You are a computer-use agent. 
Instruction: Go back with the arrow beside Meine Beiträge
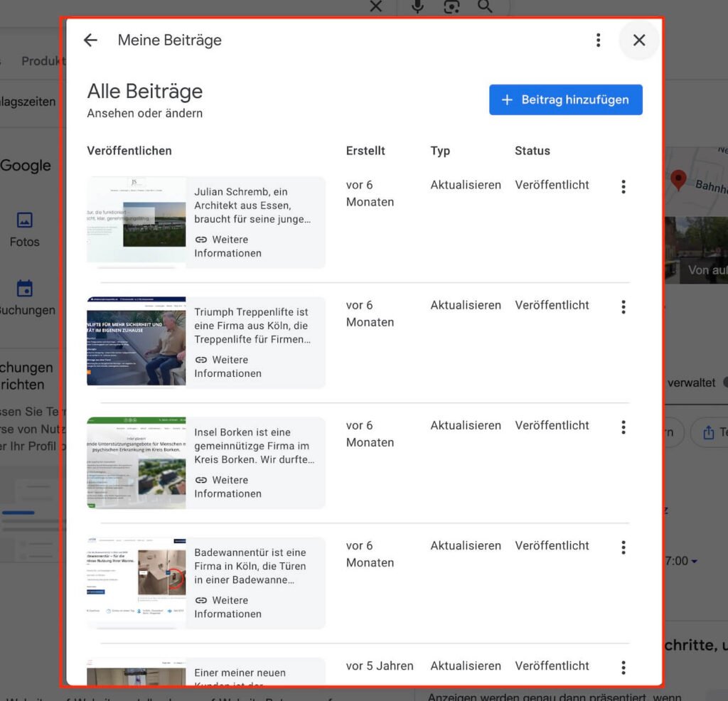pos(90,41)
